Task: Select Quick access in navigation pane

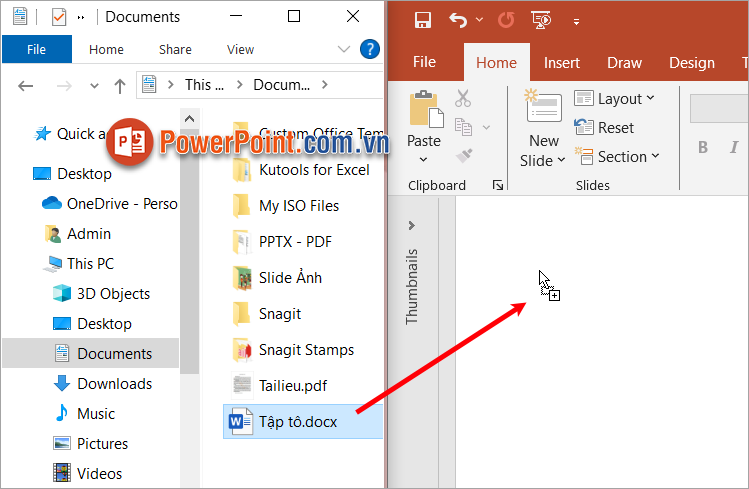Action: coord(70,134)
